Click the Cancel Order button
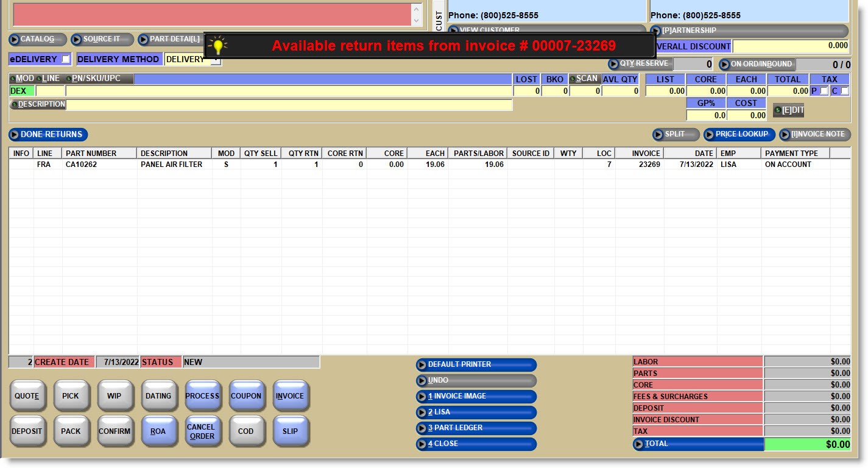Viewport: 868px width, 468px height. coord(202,431)
